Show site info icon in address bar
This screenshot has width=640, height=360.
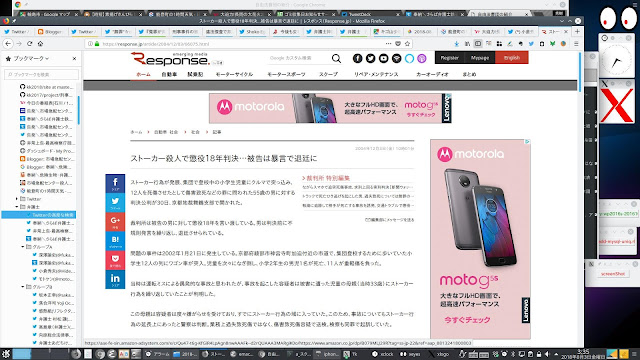(91, 44)
